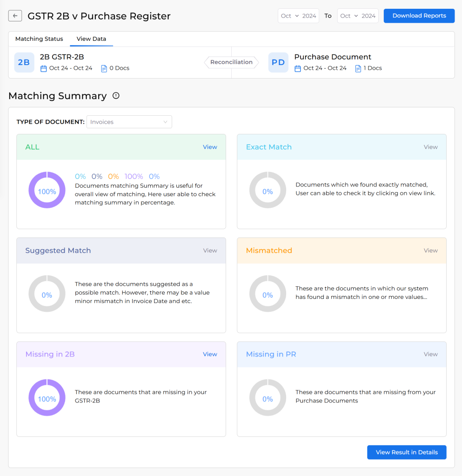Viewport: 462px width, 476px height.
Task: Click the Mismatched 0% donut chart
Action: pos(268,294)
